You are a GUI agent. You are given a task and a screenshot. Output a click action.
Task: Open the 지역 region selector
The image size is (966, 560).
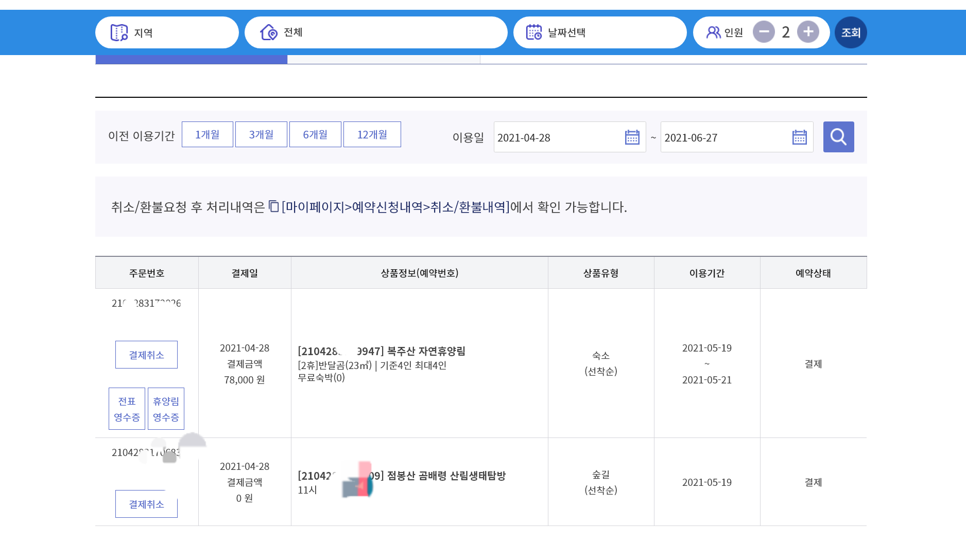coord(167,32)
